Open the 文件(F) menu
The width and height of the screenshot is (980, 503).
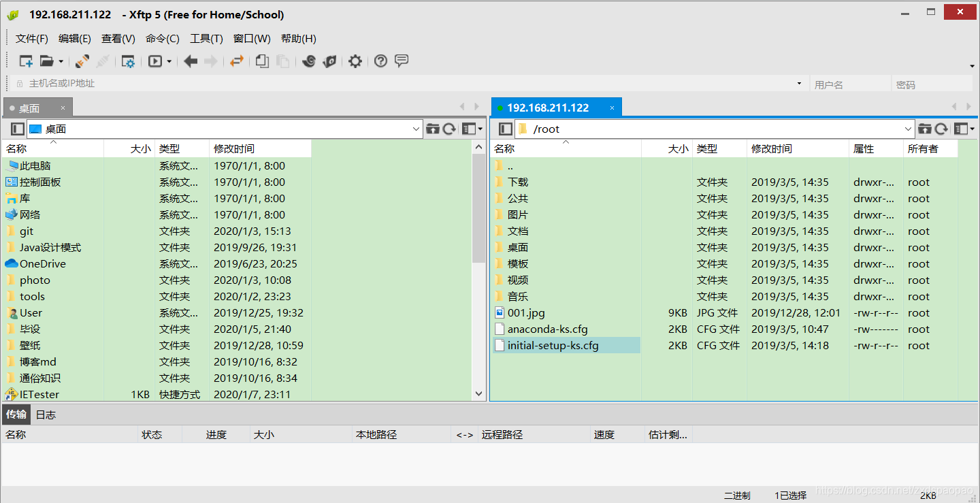(32, 39)
